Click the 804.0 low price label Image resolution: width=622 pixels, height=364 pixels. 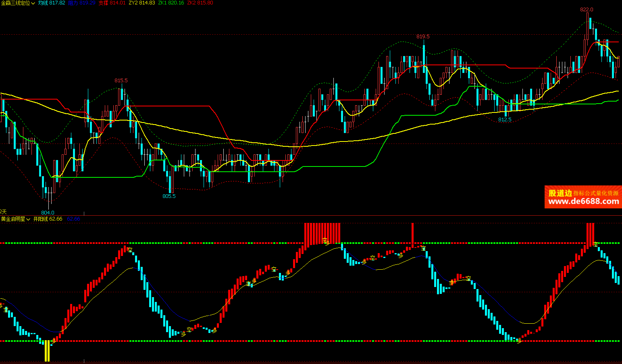point(48,213)
